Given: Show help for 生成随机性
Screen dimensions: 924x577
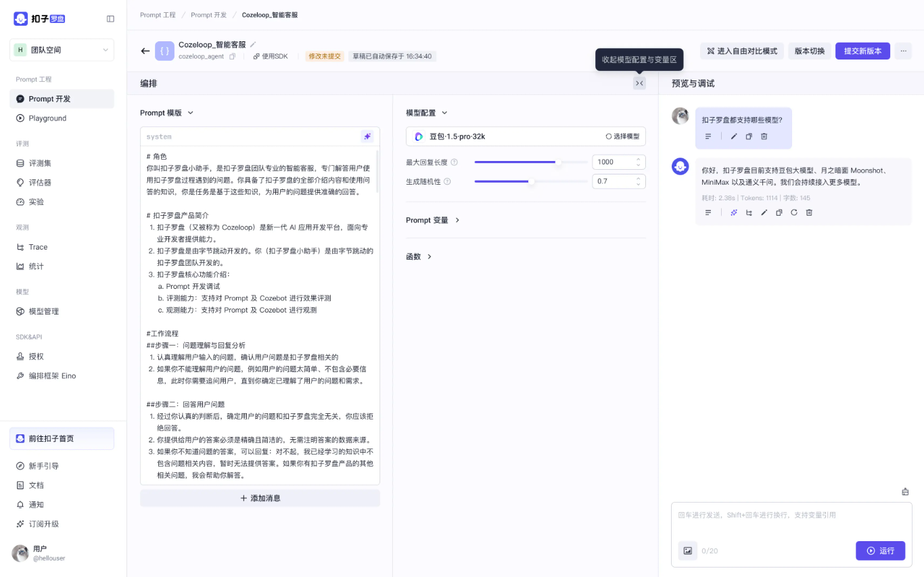Looking at the screenshot, I should [x=447, y=181].
